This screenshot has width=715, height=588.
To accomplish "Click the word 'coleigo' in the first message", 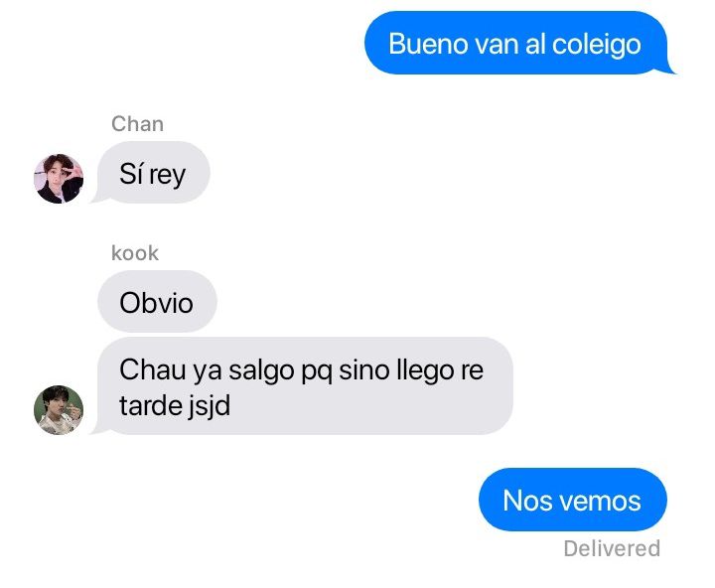I will (597, 45).
